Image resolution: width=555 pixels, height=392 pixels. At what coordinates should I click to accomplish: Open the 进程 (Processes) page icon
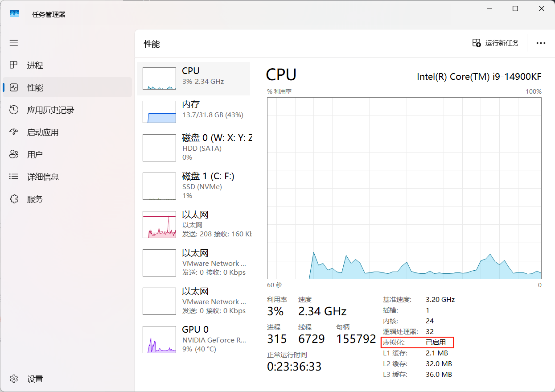(x=14, y=65)
